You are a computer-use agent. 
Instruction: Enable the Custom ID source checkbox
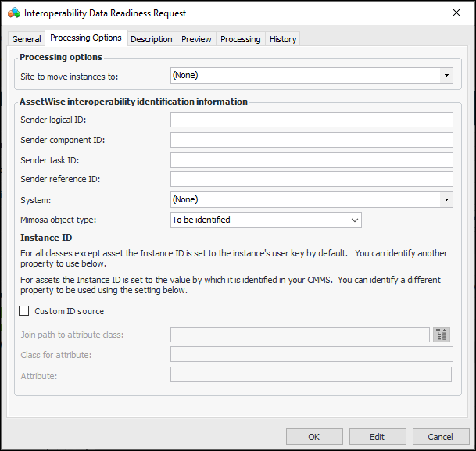coord(24,311)
